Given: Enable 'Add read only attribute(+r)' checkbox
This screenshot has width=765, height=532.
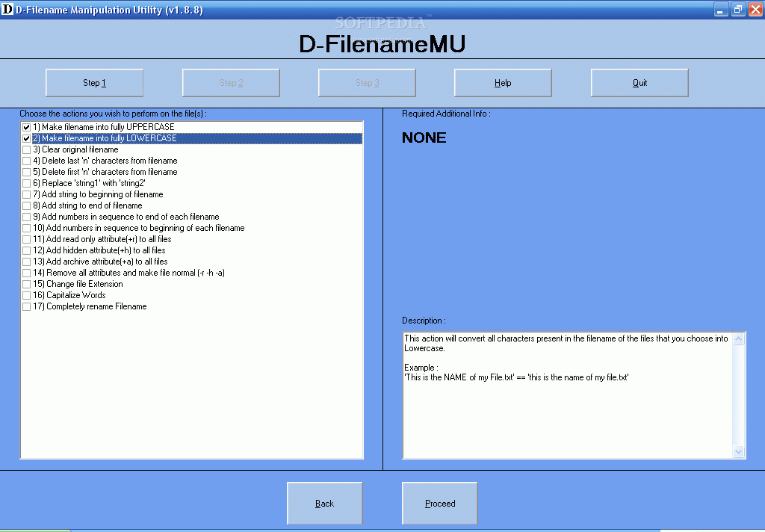Looking at the screenshot, I should (26, 240).
